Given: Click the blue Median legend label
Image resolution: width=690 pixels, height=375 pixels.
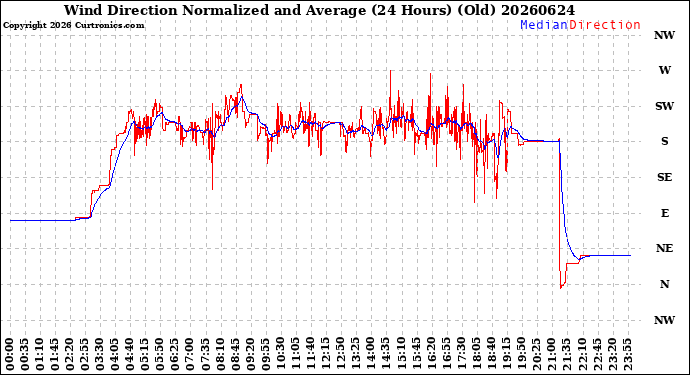Looking at the screenshot, I should (x=544, y=25).
